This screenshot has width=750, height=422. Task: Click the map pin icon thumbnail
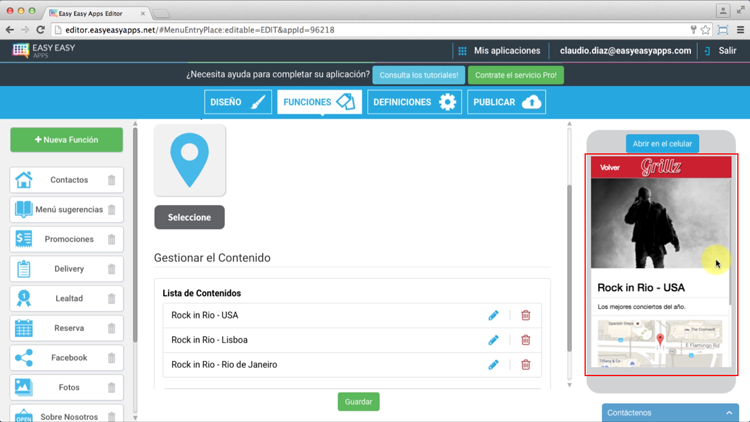[x=190, y=160]
